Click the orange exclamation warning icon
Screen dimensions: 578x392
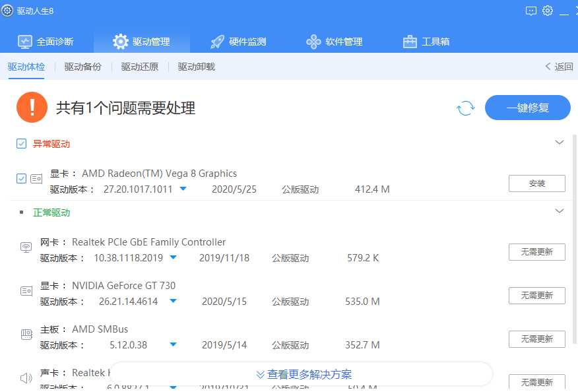click(x=32, y=108)
